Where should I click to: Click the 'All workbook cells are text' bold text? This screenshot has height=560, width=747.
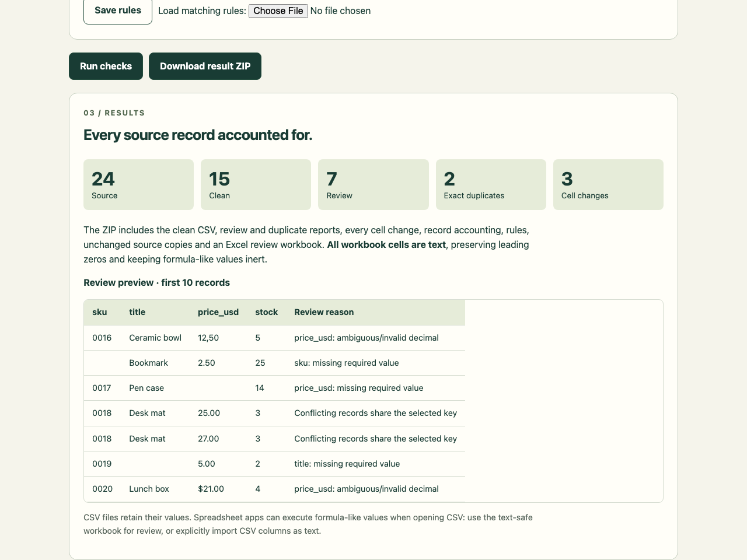pos(386,245)
